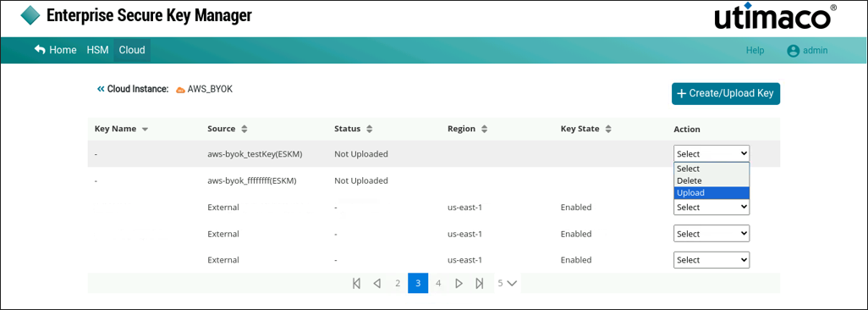
Task: Go to page 2
Action: 398,284
